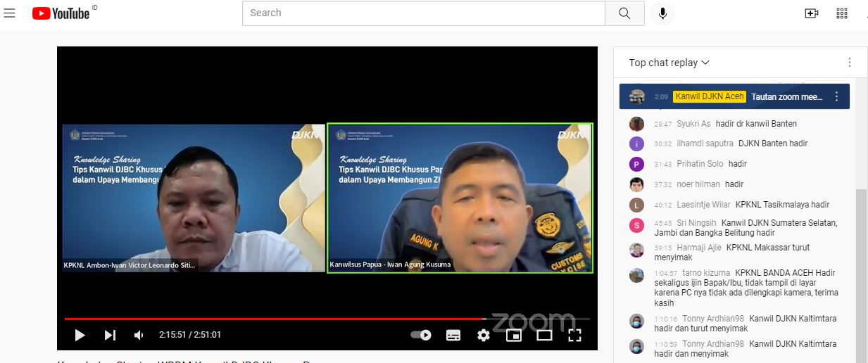Open video settings gear icon
The height and width of the screenshot is (363, 868).
tap(483, 336)
